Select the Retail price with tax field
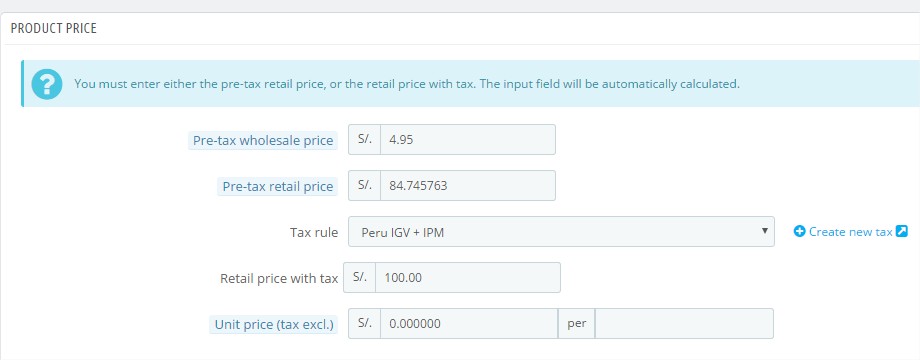920x360 pixels. (468, 277)
